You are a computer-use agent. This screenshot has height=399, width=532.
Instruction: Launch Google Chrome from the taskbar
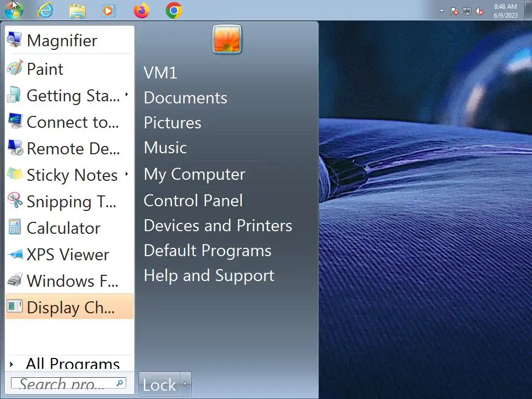pyautogui.click(x=174, y=10)
